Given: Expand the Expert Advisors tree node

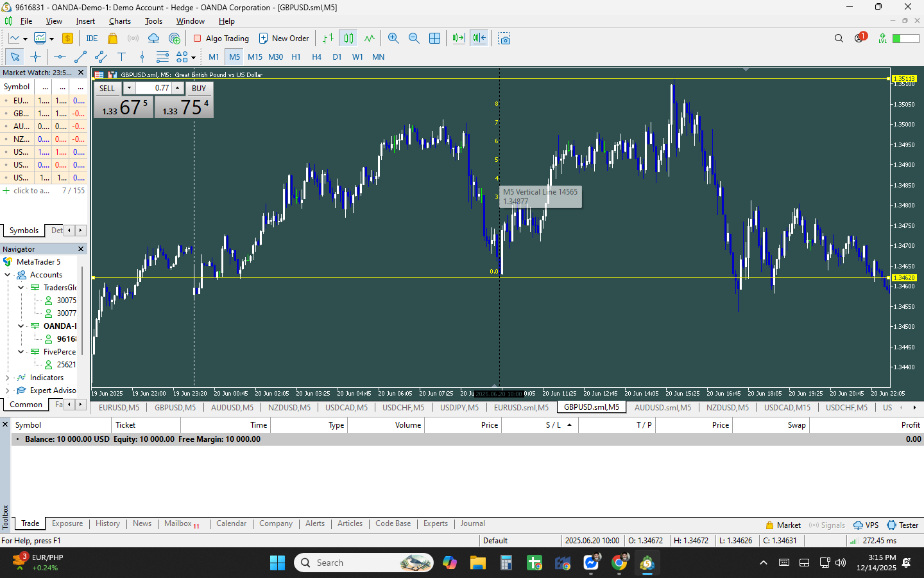Looking at the screenshot, I should coord(7,390).
